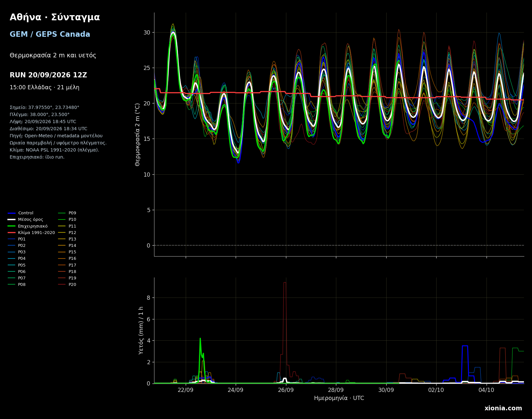Click the 30/09 date tick label
The width and height of the screenshot is (532, 419).
[386, 390]
